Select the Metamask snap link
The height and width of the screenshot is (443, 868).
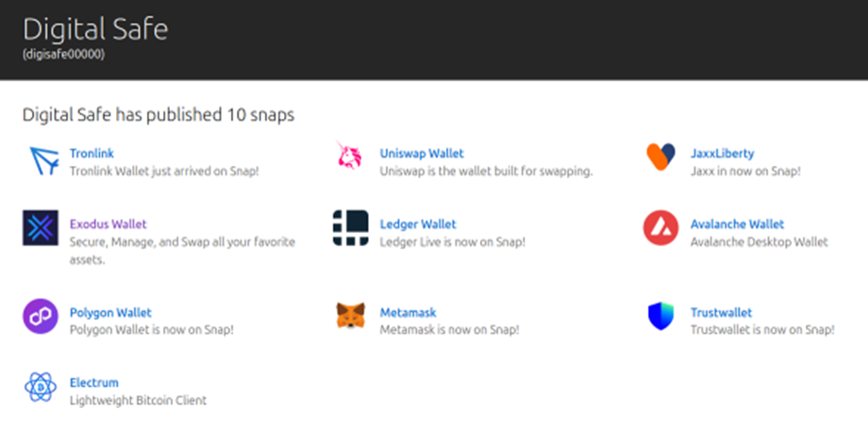click(408, 312)
